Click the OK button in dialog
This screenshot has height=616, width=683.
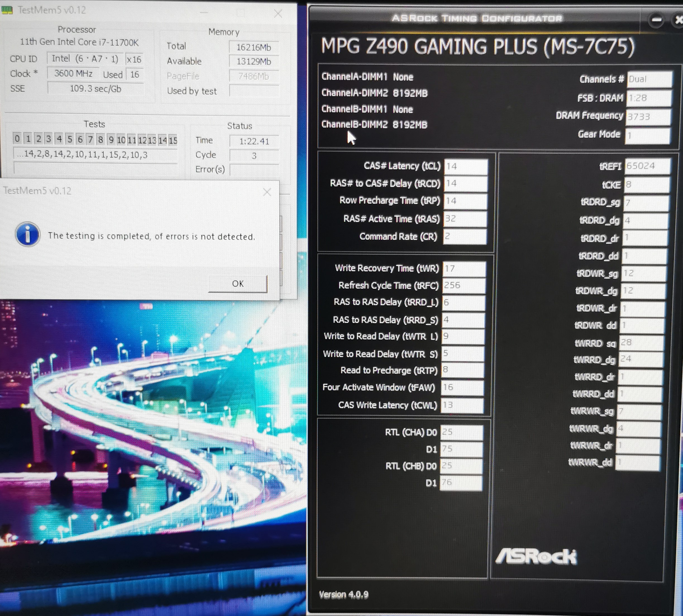click(x=237, y=284)
